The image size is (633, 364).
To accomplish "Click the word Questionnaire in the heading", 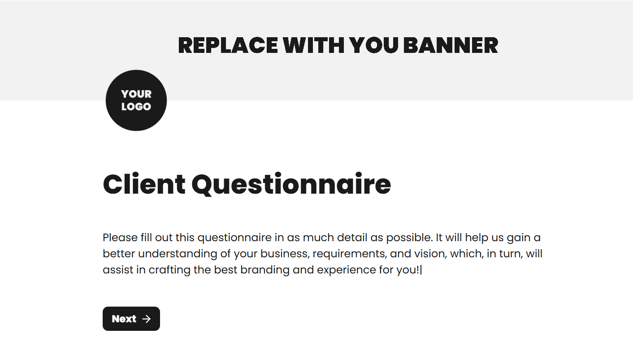I will point(291,184).
